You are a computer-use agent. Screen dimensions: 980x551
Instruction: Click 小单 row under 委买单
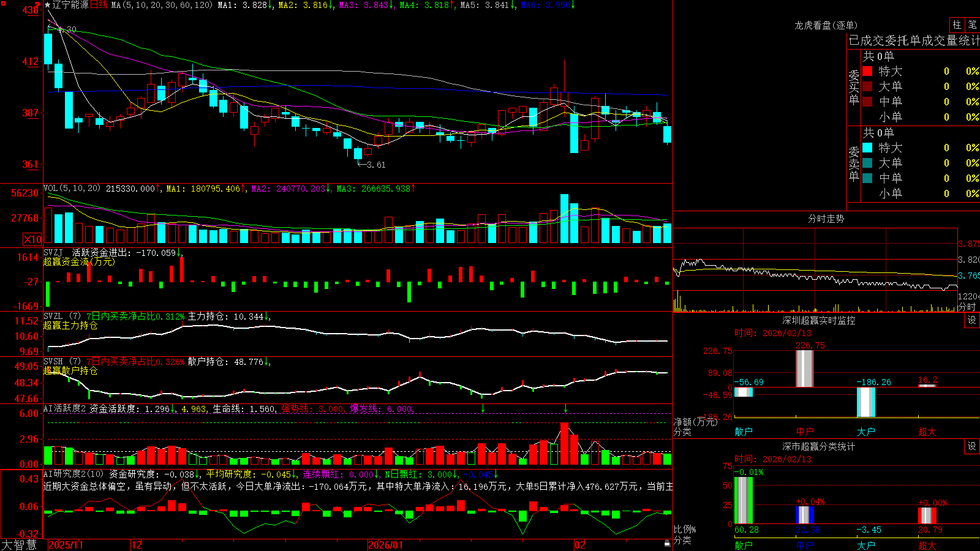tap(921, 117)
